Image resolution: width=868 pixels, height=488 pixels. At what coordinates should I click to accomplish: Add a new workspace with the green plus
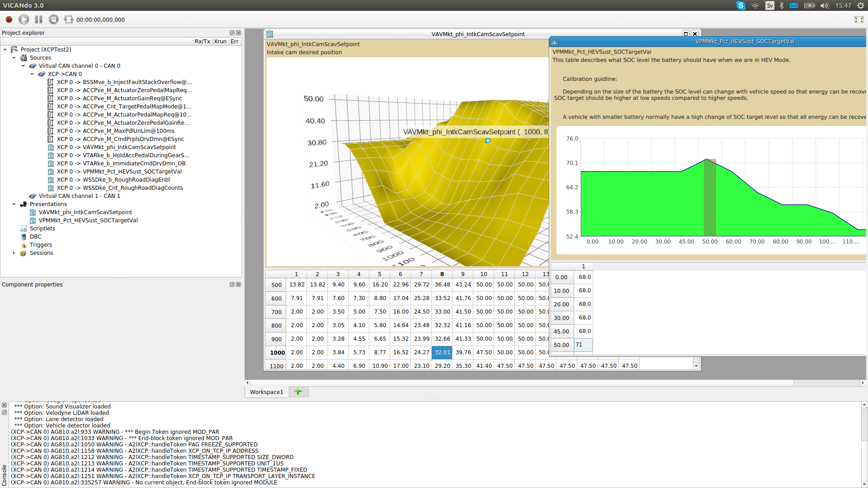(298, 392)
